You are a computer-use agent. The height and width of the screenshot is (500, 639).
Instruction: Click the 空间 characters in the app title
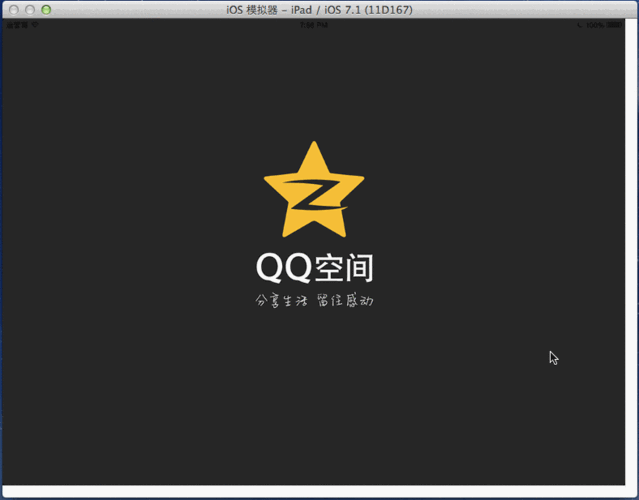[x=344, y=268]
